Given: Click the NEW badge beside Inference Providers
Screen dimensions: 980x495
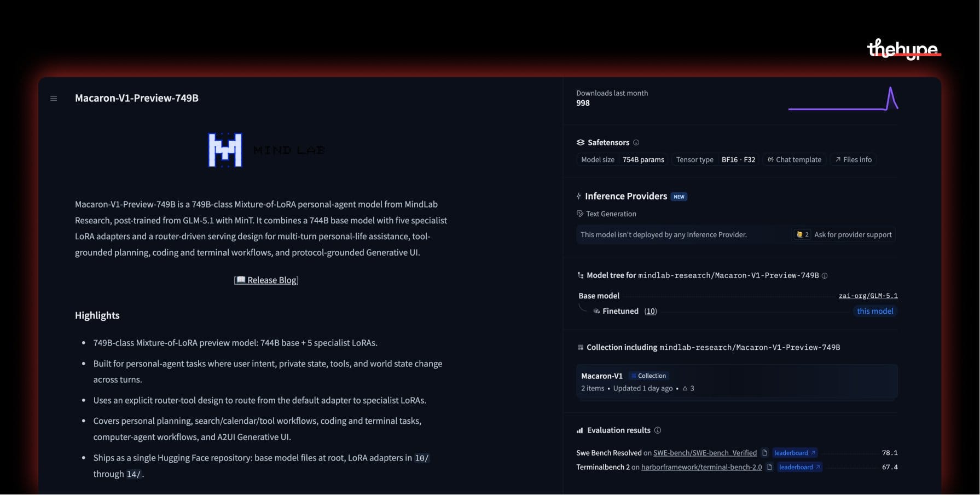Looking at the screenshot, I should pos(679,197).
